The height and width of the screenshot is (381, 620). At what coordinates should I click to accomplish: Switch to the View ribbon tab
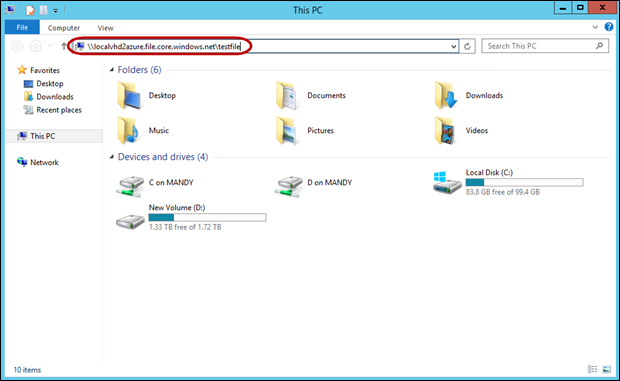click(105, 28)
